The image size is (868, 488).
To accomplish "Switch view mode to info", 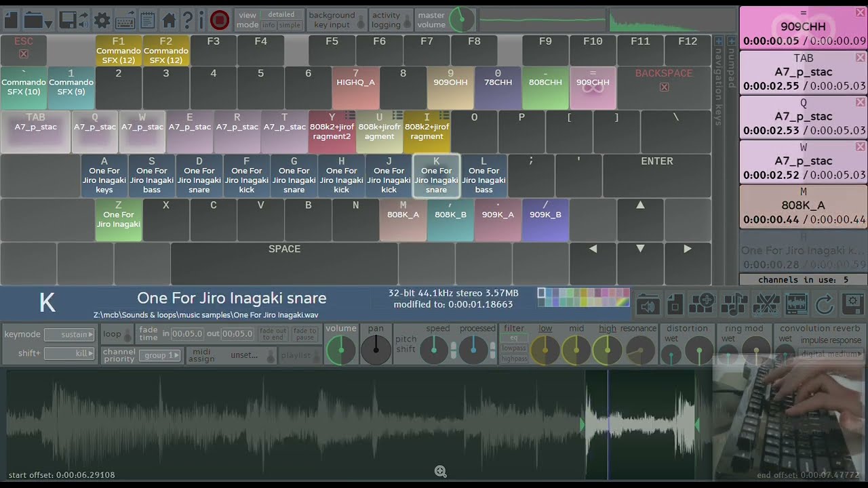I will (269, 25).
